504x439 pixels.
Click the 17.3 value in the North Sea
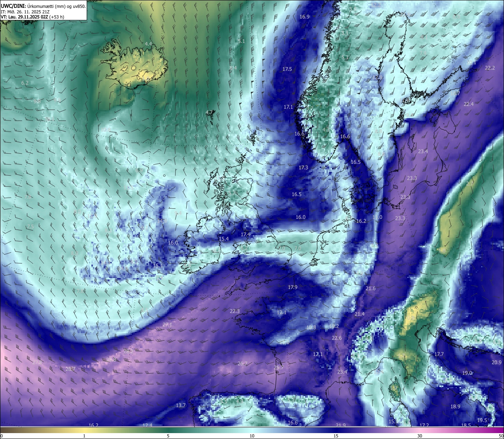303,167
